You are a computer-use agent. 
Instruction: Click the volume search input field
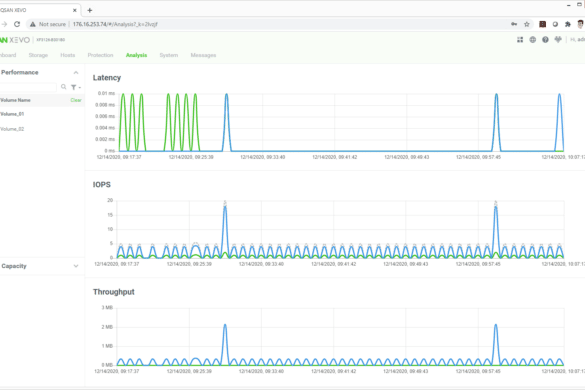(28, 87)
